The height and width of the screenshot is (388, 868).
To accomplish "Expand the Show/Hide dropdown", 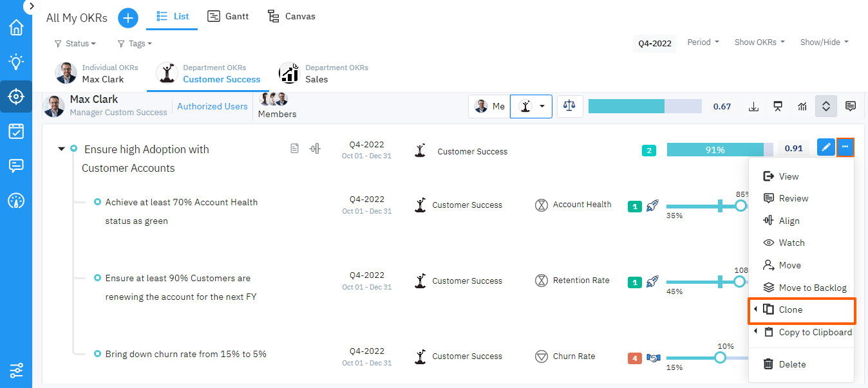I will (x=824, y=42).
